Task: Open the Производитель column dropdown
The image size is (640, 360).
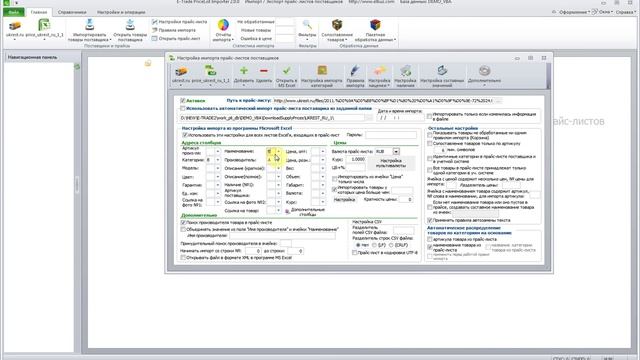Action: (278, 160)
